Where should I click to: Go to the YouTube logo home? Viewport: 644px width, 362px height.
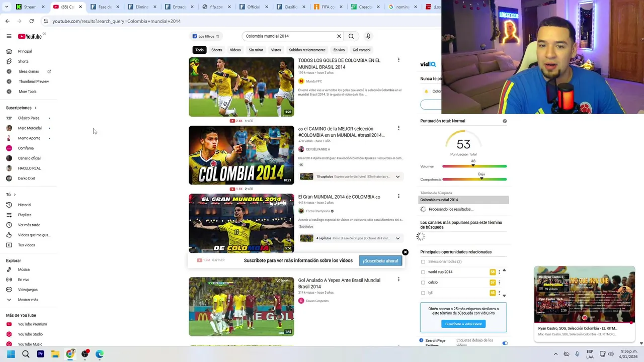point(30,36)
